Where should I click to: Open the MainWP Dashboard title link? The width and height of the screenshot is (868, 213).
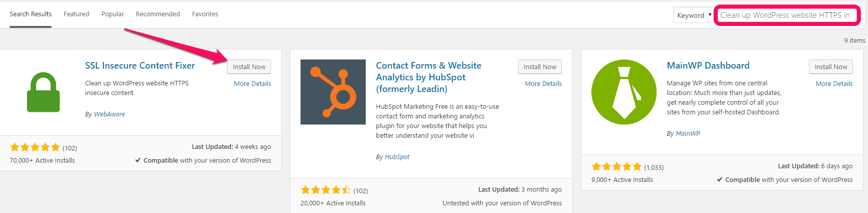708,66
